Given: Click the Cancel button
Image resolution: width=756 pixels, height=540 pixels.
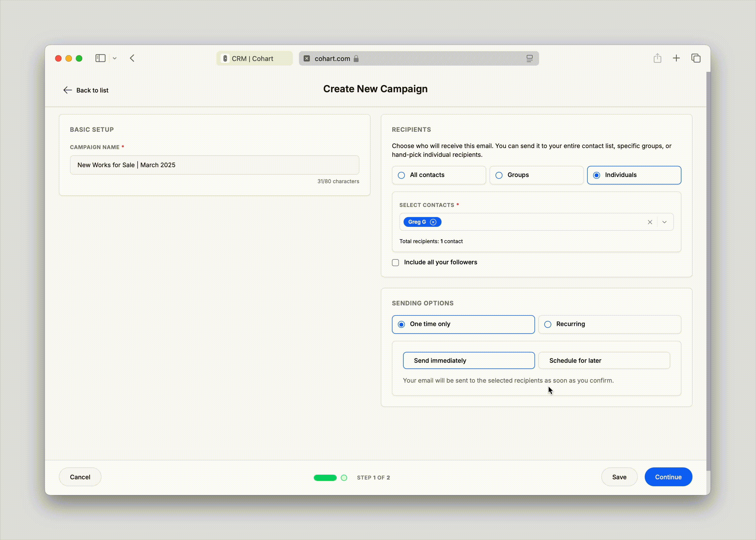Looking at the screenshot, I should click(x=80, y=477).
